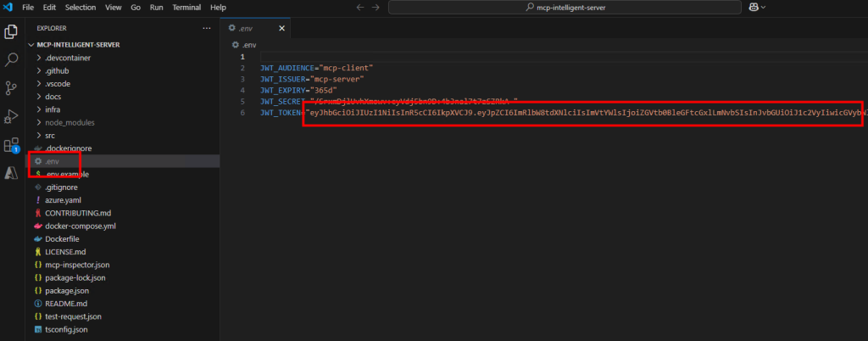Screen dimensions: 868x341
Task: Go forward with the right arrow
Action: (x=376, y=7)
